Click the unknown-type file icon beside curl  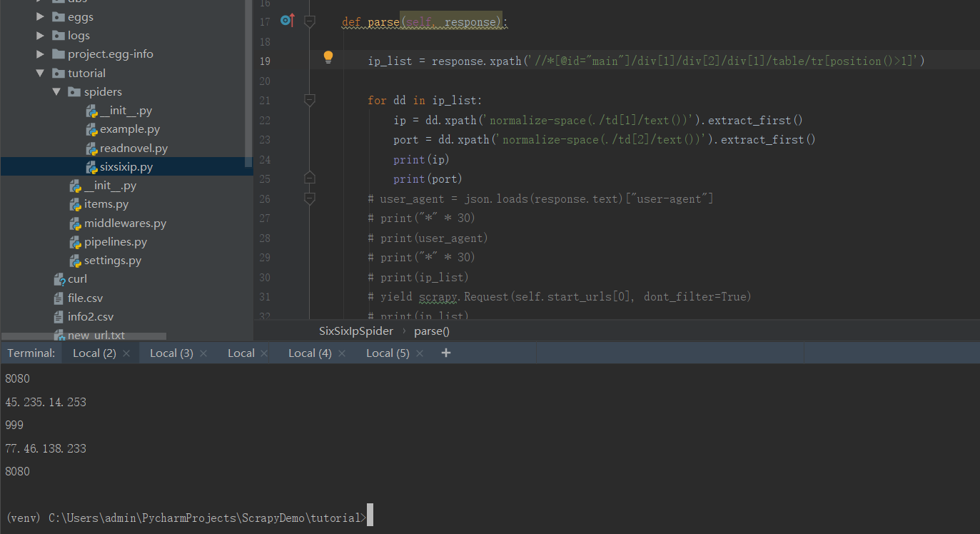click(x=59, y=279)
